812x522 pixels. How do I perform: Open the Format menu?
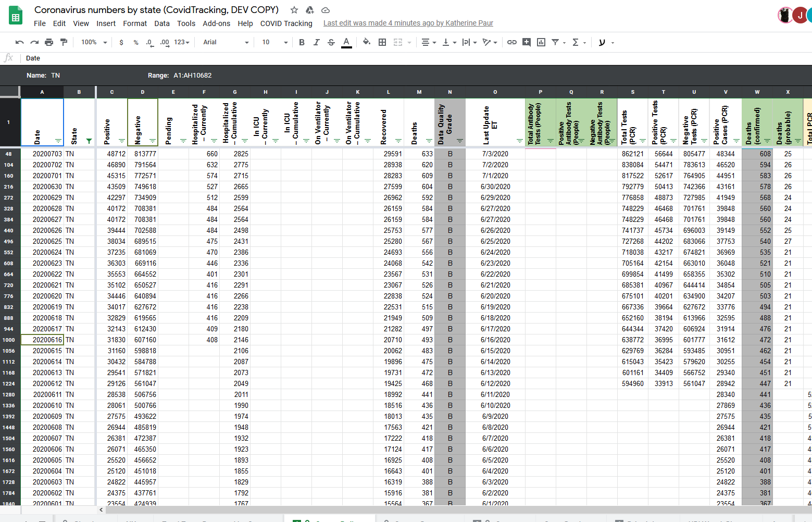tap(135, 23)
